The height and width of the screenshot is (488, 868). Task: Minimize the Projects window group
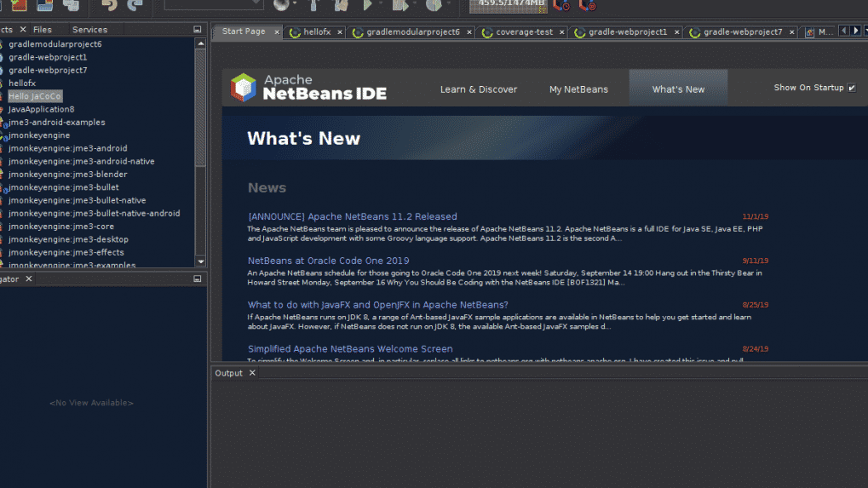(197, 29)
